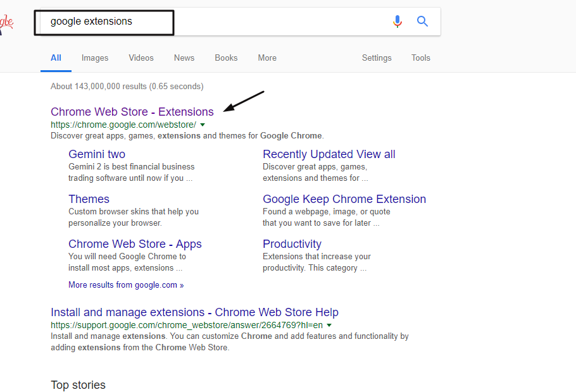
Task: Open the News tab
Action: pos(184,58)
